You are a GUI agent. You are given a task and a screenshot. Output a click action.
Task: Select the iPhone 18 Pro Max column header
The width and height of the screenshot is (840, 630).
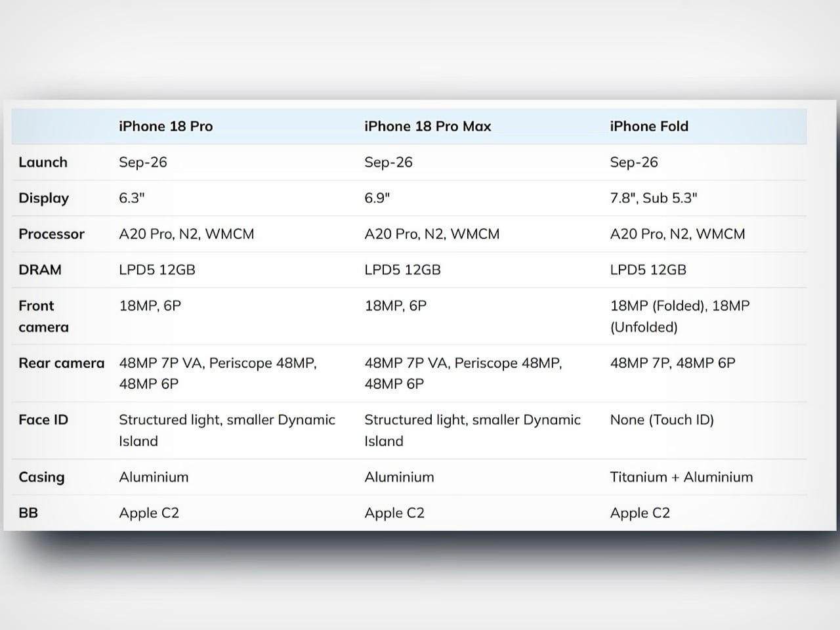coord(427,126)
